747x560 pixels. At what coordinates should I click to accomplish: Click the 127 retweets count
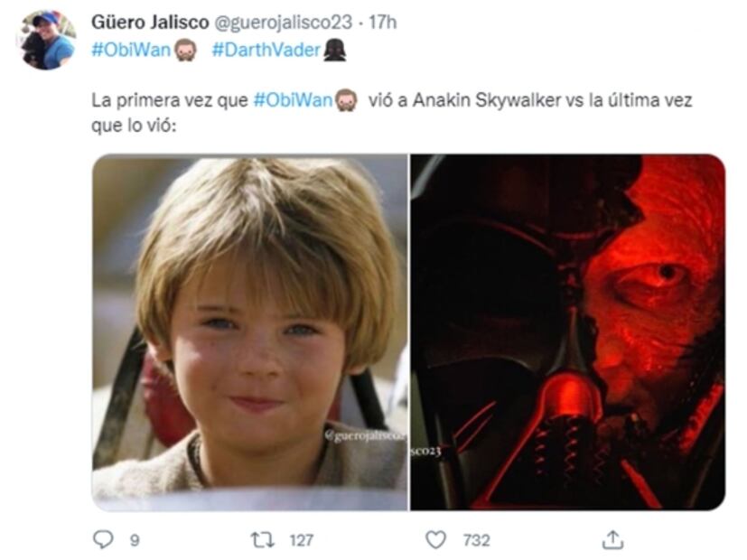[x=302, y=540]
